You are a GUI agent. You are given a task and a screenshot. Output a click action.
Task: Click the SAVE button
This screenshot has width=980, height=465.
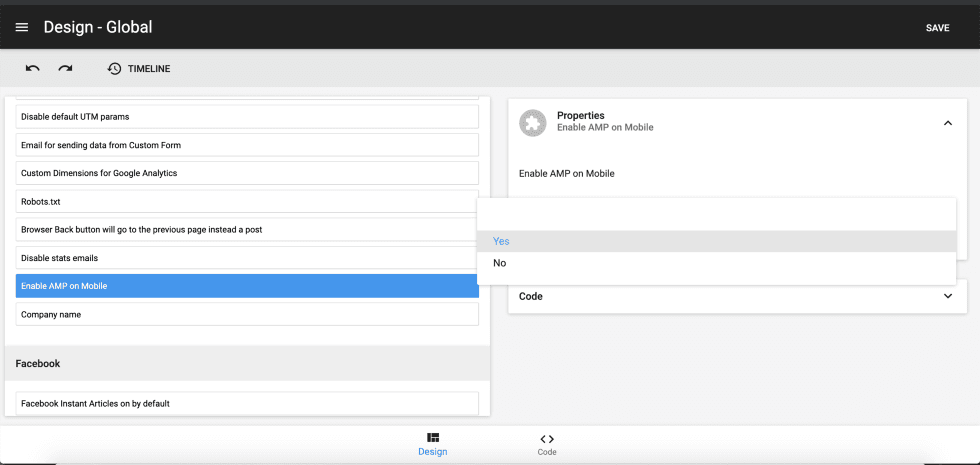pyautogui.click(x=937, y=28)
